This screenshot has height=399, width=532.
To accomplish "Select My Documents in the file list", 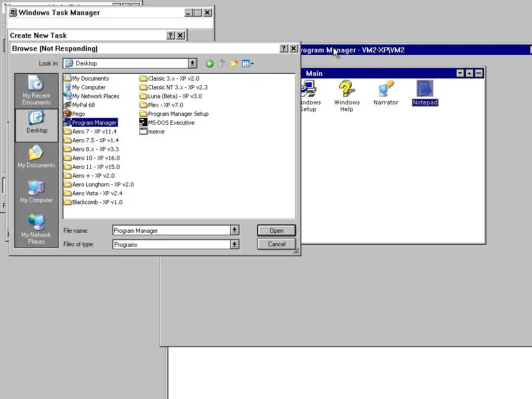I will (x=87, y=78).
